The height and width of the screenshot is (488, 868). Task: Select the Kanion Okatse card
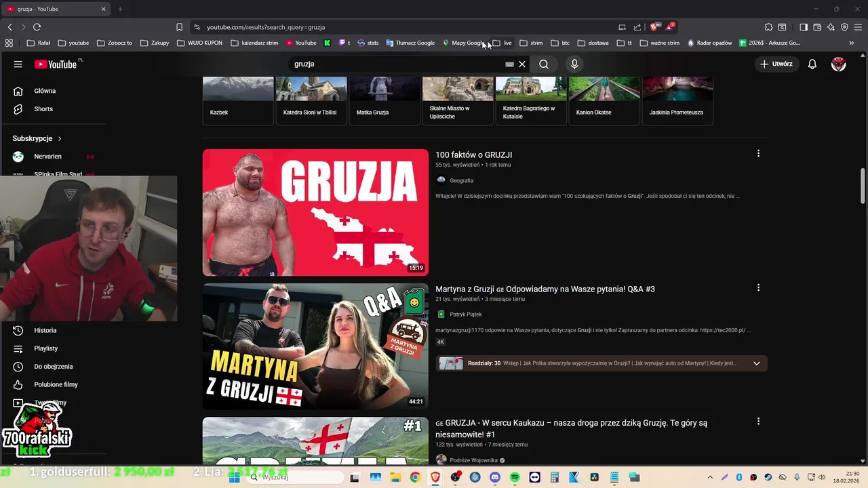pos(604,100)
